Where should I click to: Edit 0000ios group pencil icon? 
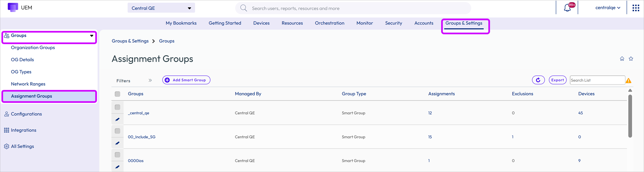point(117,167)
